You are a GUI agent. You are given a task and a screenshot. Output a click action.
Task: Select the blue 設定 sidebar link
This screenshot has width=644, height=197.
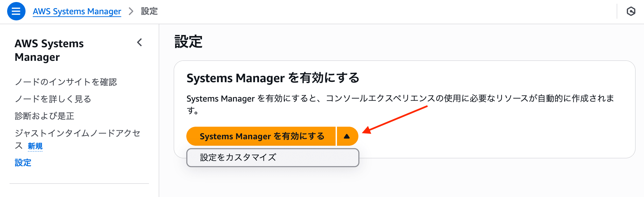(x=23, y=163)
